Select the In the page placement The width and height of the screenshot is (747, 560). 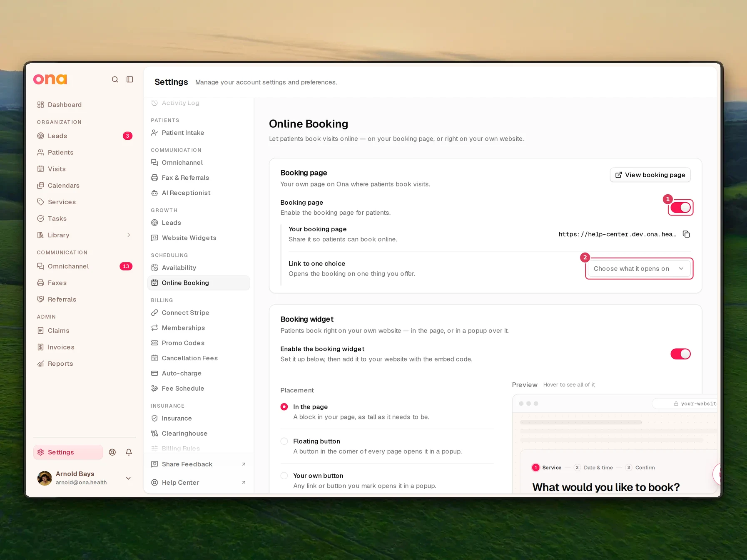tap(284, 407)
